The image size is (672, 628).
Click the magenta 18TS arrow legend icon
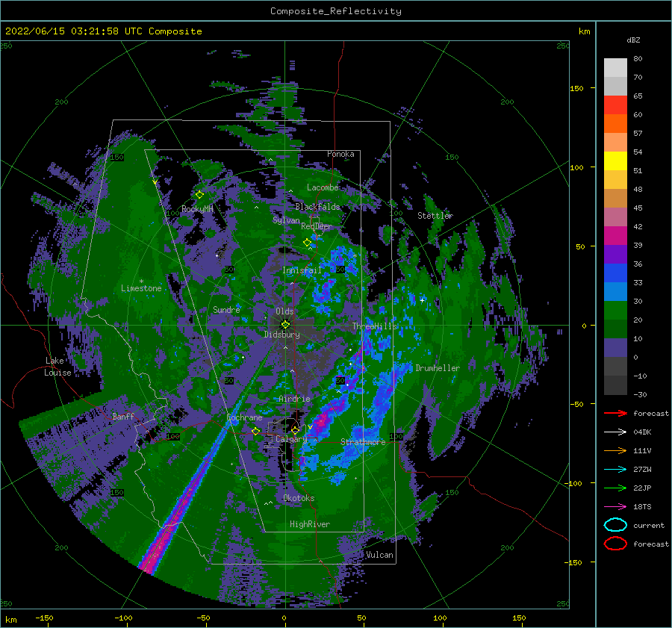[x=615, y=507]
